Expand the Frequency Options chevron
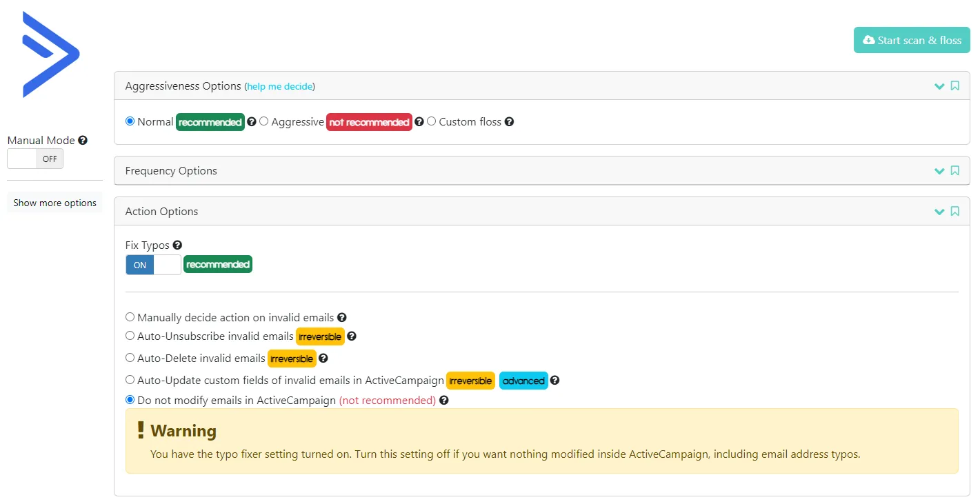Image resolution: width=980 pixels, height=504 pixels. [939, 171]
